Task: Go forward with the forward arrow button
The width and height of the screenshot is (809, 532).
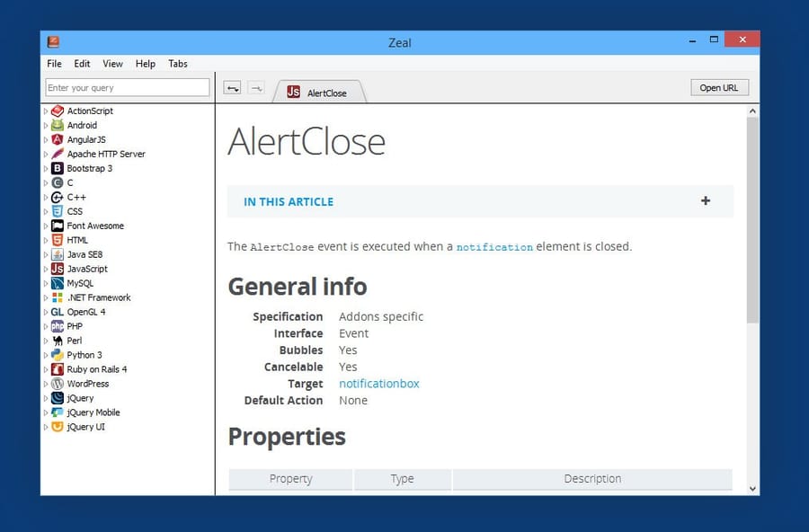Action: 256,88
